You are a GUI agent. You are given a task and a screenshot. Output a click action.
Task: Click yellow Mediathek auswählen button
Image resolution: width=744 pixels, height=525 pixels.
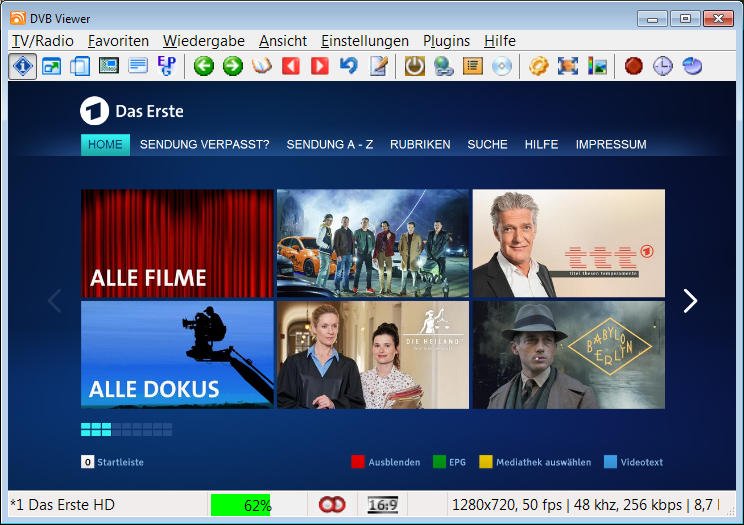(x=535, y=462)
